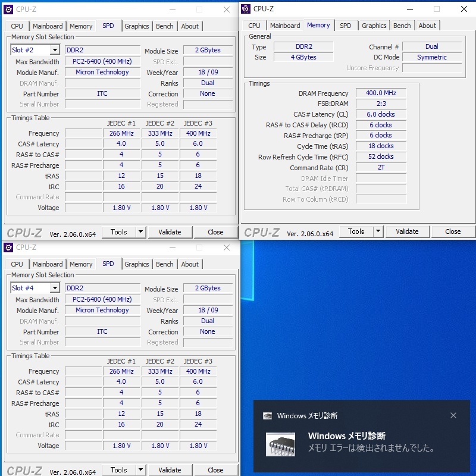This screenshot has width=476, height=476.
Task: Click the Part Number value "ITC" in the Slot #4 window
Action: click(102, 331)
